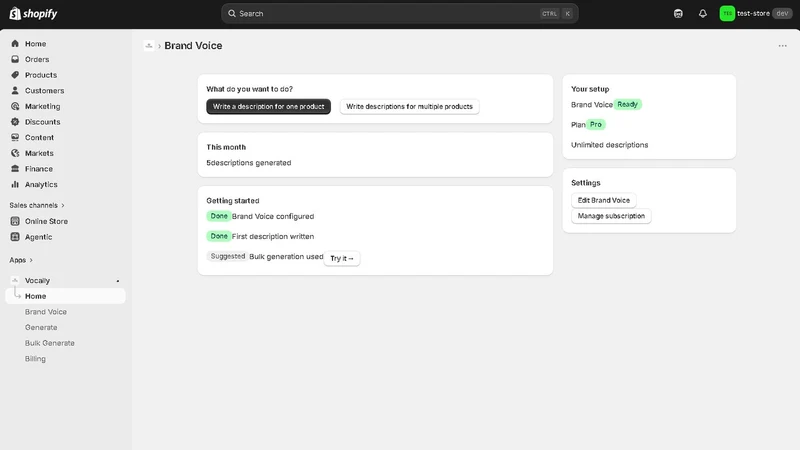Open Agentic channel via its icon
800x450 pixels.
pos(15,237)
